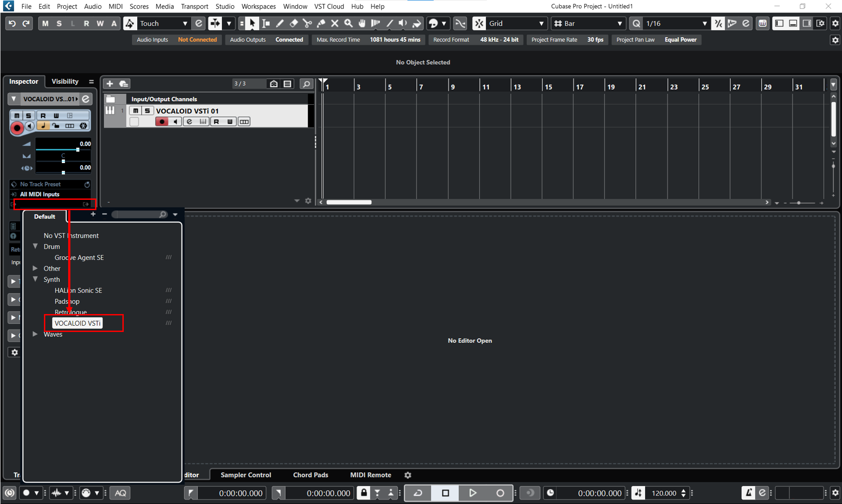
Task: Click the Add Track plus button
Action: [x=109, y=84]
